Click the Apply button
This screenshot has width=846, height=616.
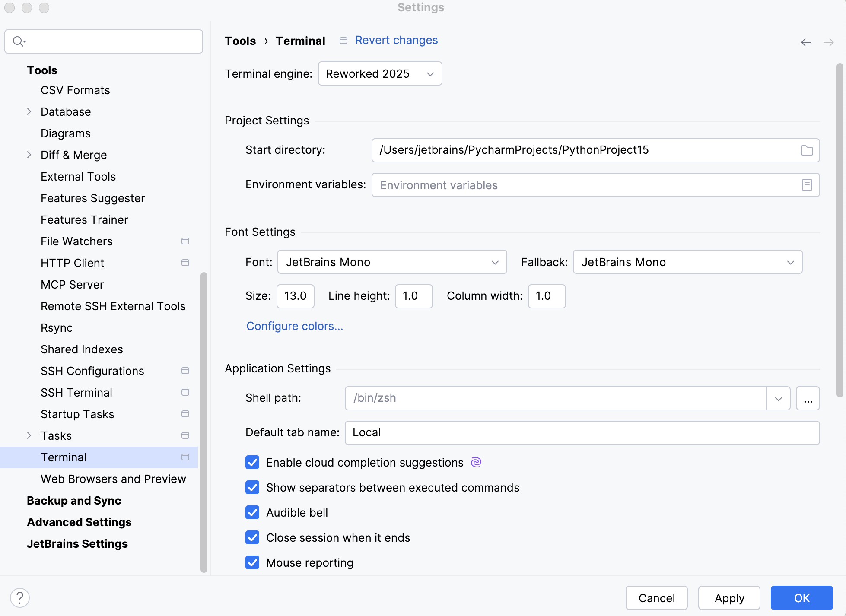(x=729, y=598)
